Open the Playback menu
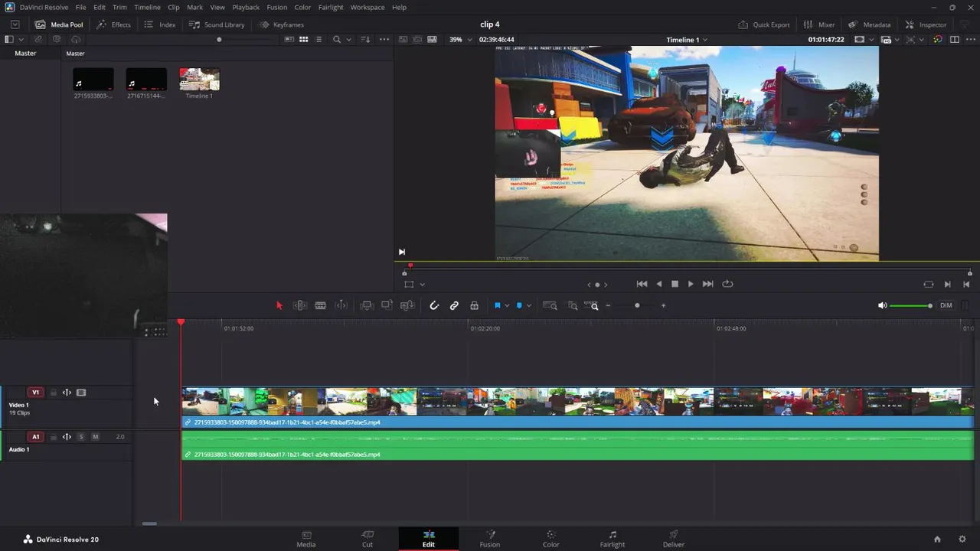980x551 pixels. pyautogui.click(x=246, y=7)
